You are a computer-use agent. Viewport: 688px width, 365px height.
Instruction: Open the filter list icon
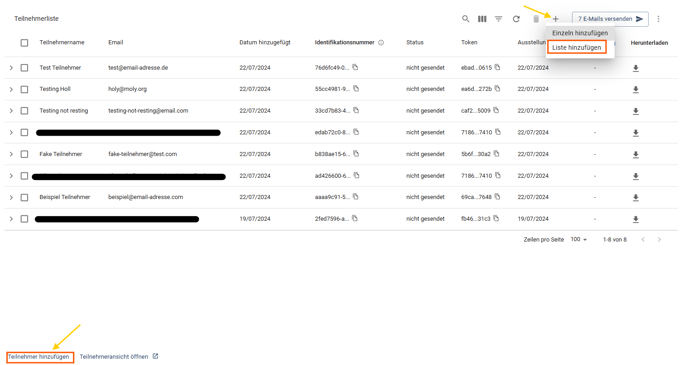pos(498,19)
